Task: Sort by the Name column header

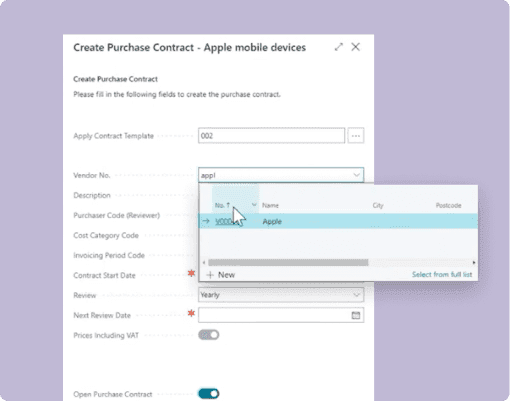Action: 270,205
